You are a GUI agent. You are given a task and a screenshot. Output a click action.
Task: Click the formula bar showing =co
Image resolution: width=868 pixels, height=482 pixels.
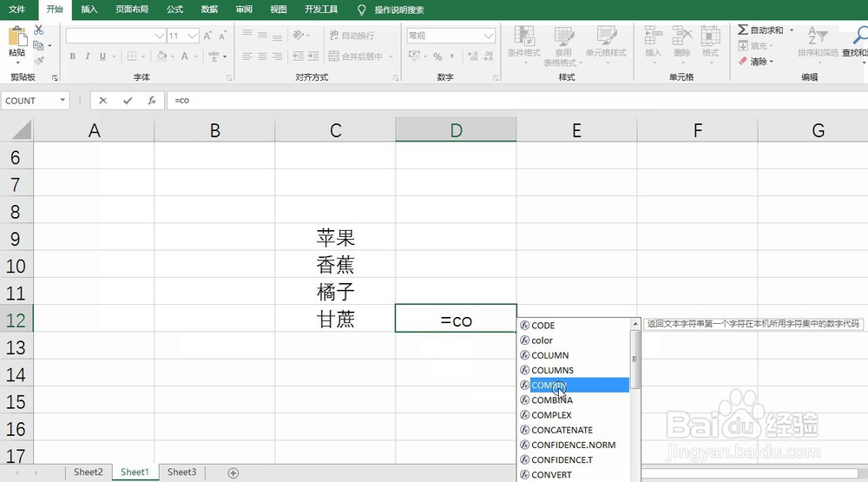(517, 100)
